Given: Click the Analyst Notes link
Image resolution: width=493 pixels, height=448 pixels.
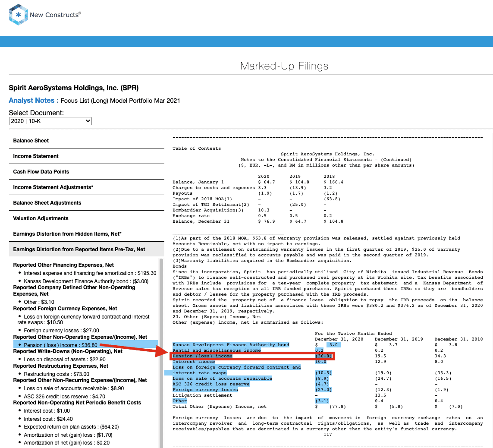Looking at the screenshot, I should pyautogui.click(x=33, y=101).
